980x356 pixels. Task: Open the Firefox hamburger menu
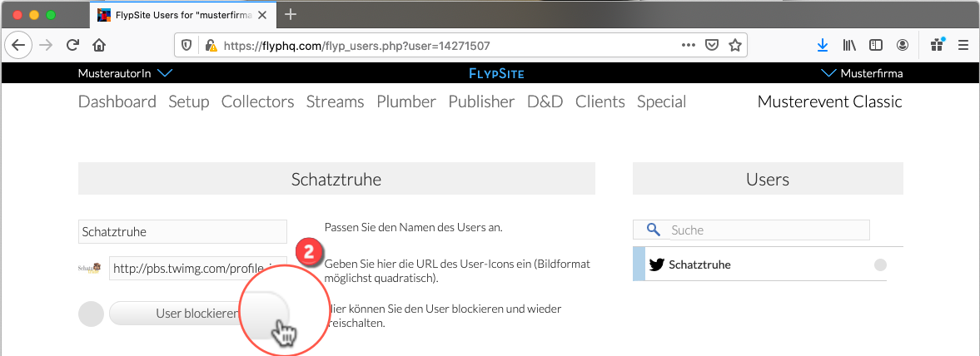[963, 45]
